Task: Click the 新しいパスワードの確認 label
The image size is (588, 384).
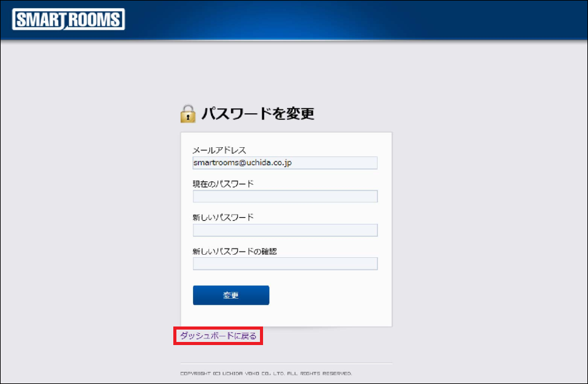Action: pyautogui.click(x=234, y=251)
